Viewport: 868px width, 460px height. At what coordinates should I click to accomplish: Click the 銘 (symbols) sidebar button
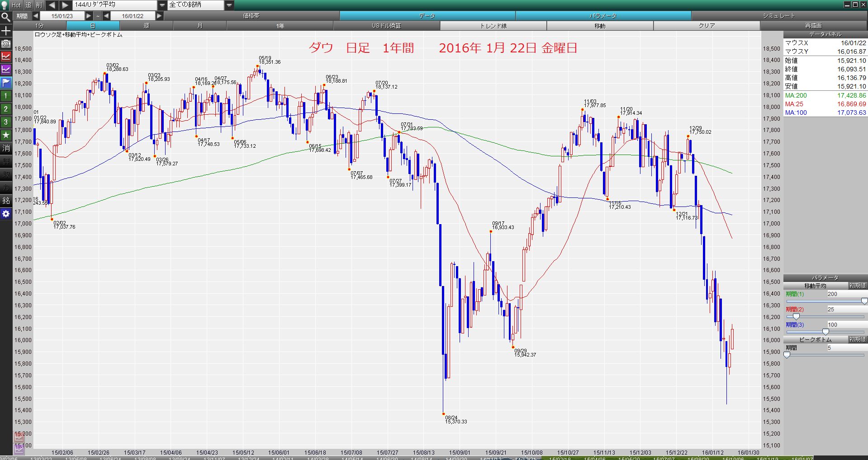[6, 201]
